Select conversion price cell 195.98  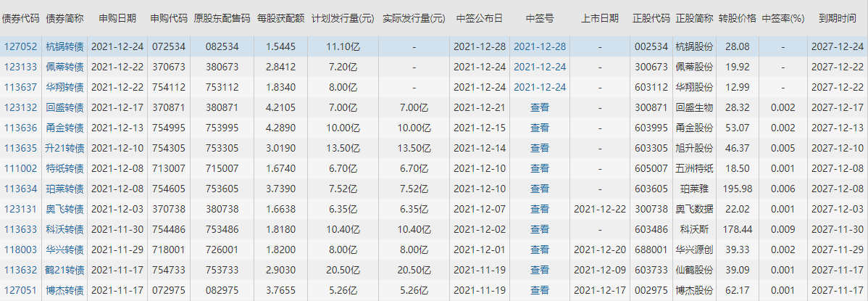(x=738, y=189)
